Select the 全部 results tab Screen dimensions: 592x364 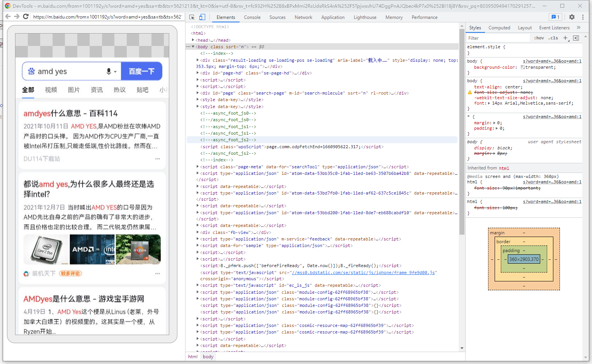coord(28,90)
